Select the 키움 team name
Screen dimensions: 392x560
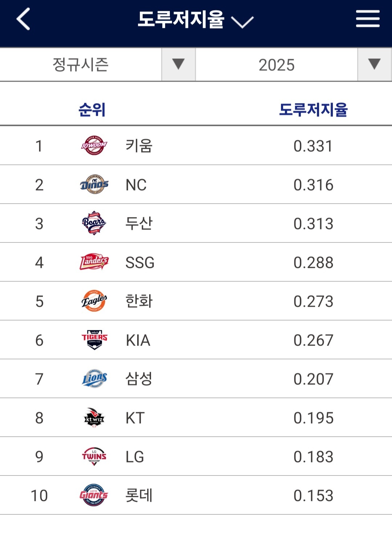(139, 146)
